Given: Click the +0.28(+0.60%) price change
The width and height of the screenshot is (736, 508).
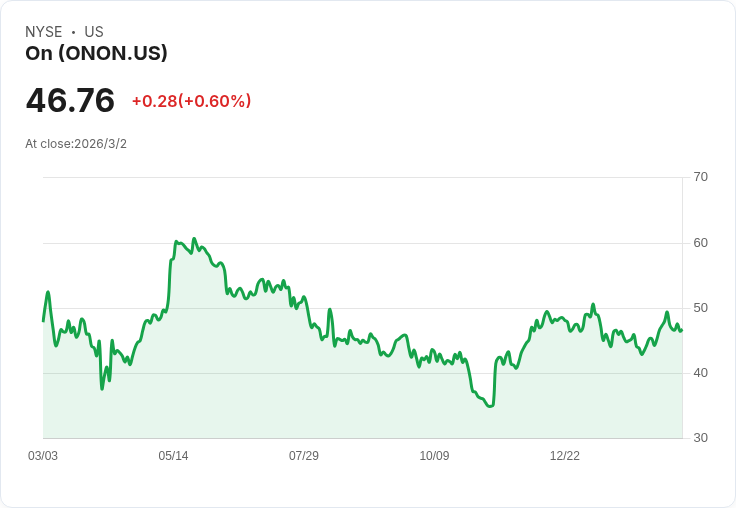Looking at the screenshot, I should coord(191,101).
